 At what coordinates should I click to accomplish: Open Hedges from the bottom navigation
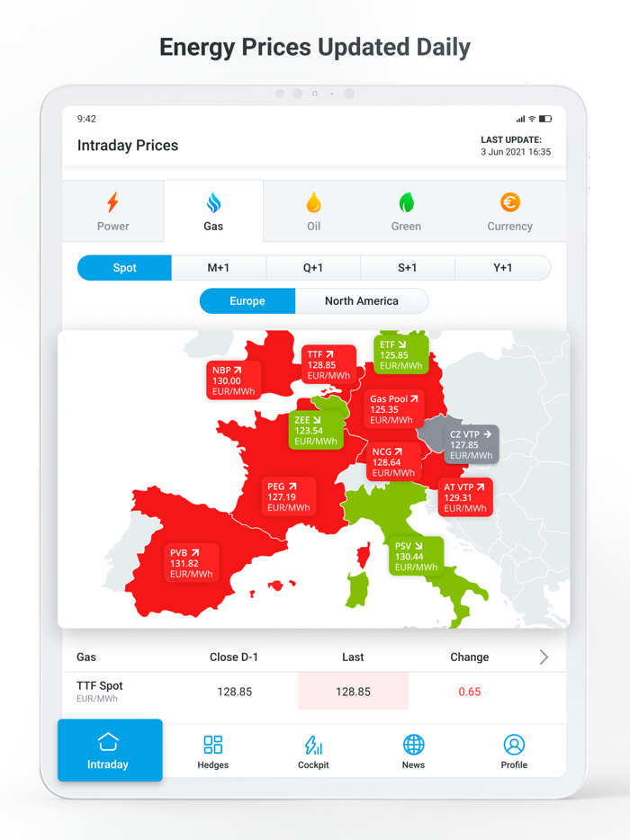point(212,749)
